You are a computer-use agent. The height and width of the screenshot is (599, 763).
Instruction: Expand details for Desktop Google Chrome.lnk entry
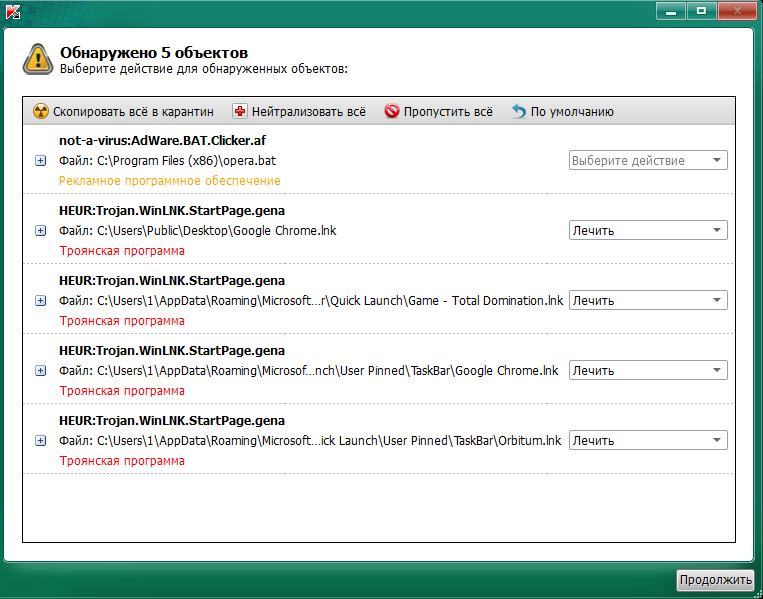pos(41,231)
